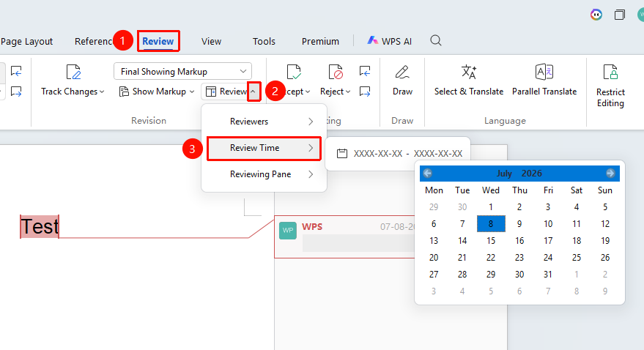Select July 25 in the calendar
This screenshot has width=644, height=350.
point(577,258)
